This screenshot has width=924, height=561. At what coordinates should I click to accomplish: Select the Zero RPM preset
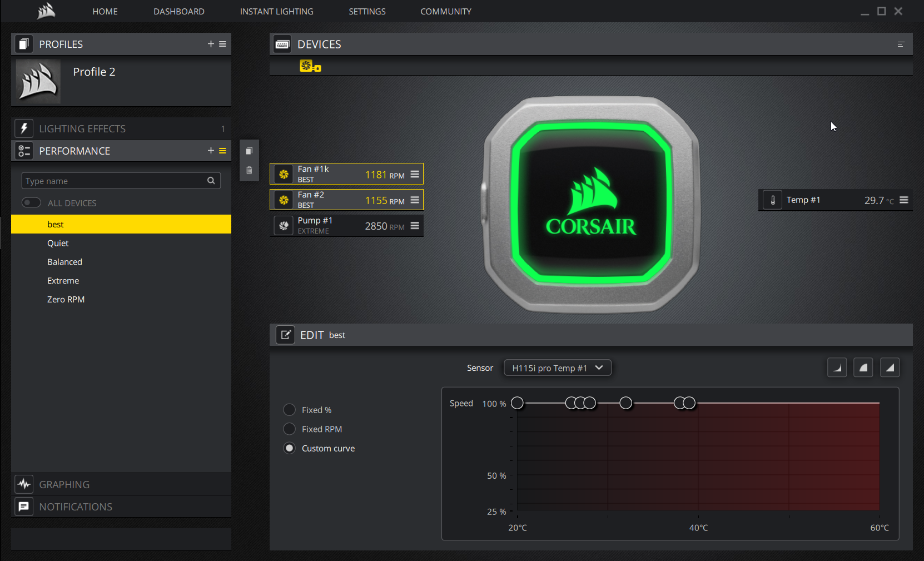coord(121,299)
